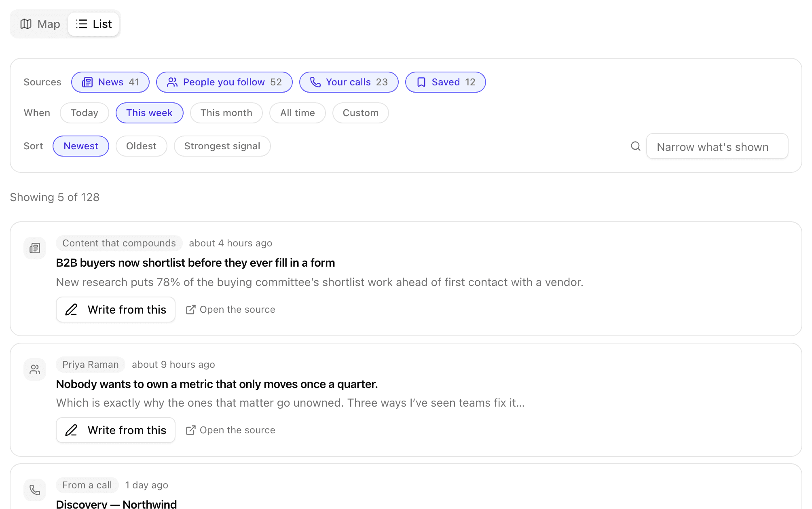Image resolution: width=812 pixels, height=509 pixels.
Task: Open the source of B2B buyers article
Action: click(x=230, y=310)
